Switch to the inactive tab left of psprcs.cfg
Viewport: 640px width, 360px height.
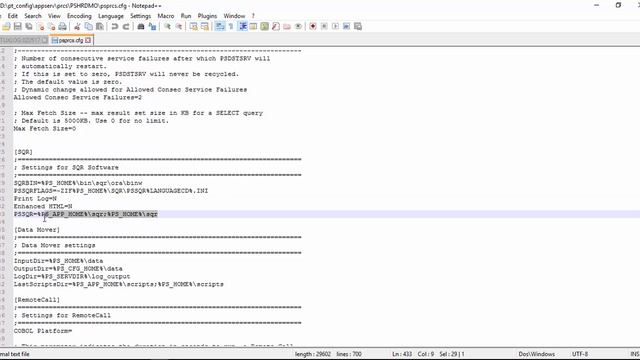(24, 40)
